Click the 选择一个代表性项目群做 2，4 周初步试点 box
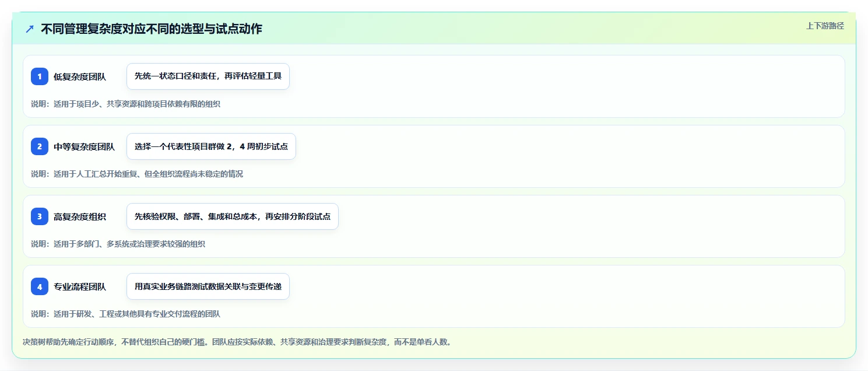 pos(211,146)
